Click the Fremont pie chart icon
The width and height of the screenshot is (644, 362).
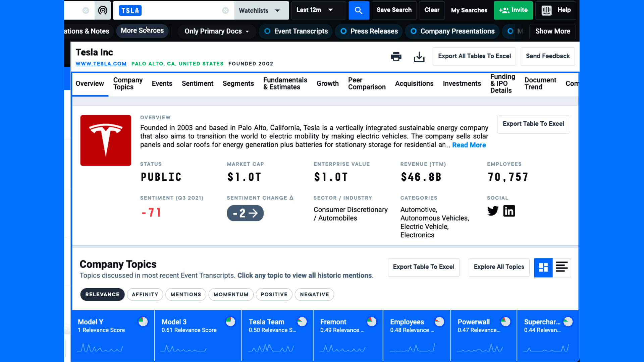coord(372,322)
